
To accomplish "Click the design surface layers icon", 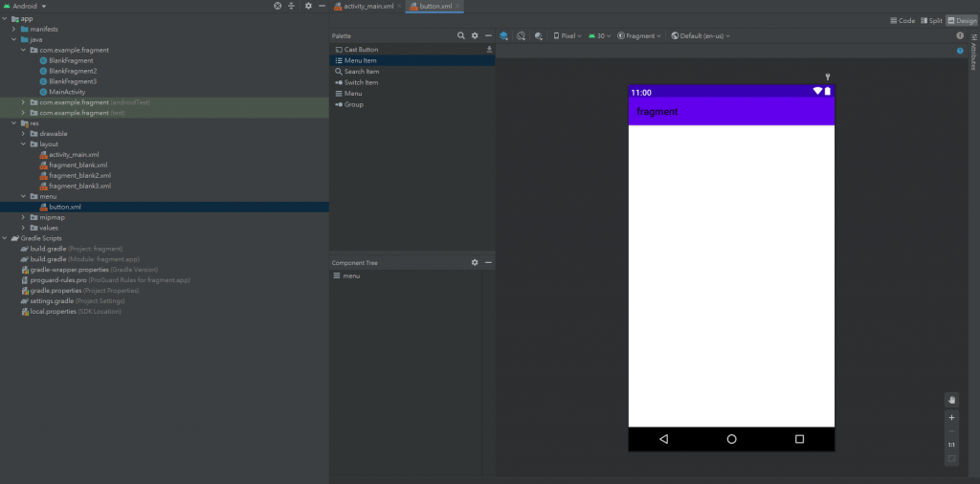I will click(x=503, y=35).
